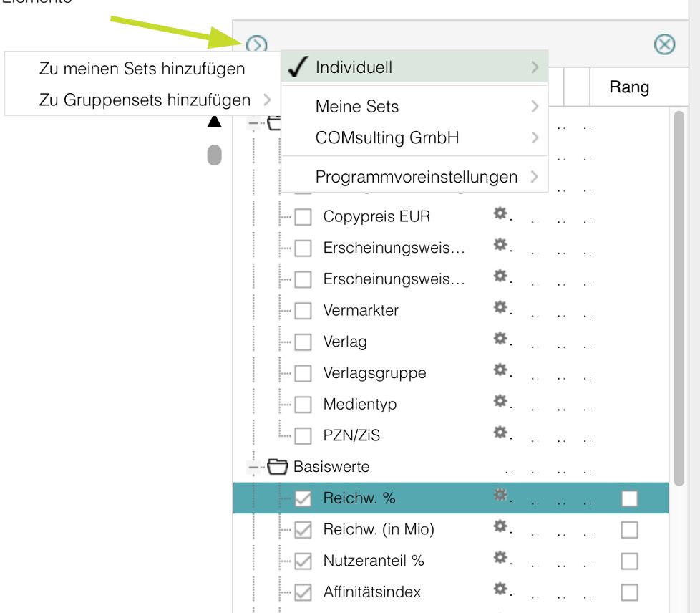Expand the Programmvoreinstellungen submenu
Viewport: 700px width, 613px height.
point(414,177)
